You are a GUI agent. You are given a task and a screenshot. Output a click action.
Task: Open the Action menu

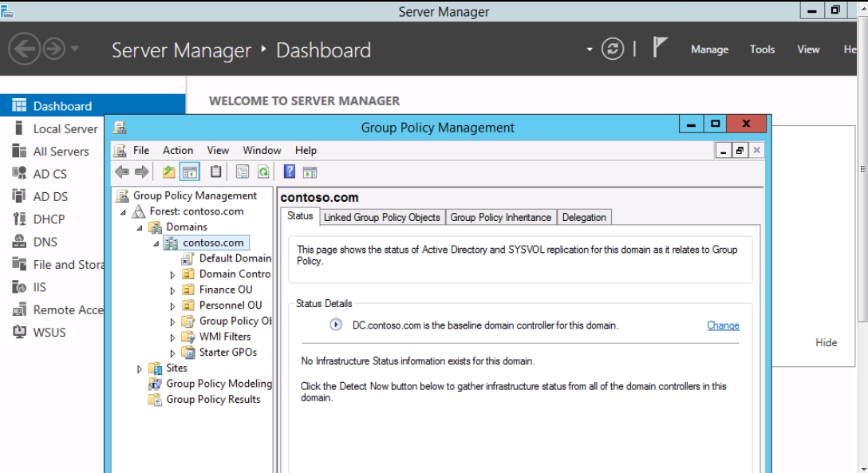[178, 150]
